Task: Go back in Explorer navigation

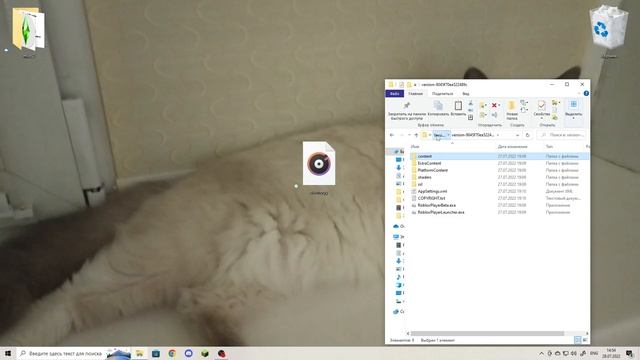Action: (392, 135)
